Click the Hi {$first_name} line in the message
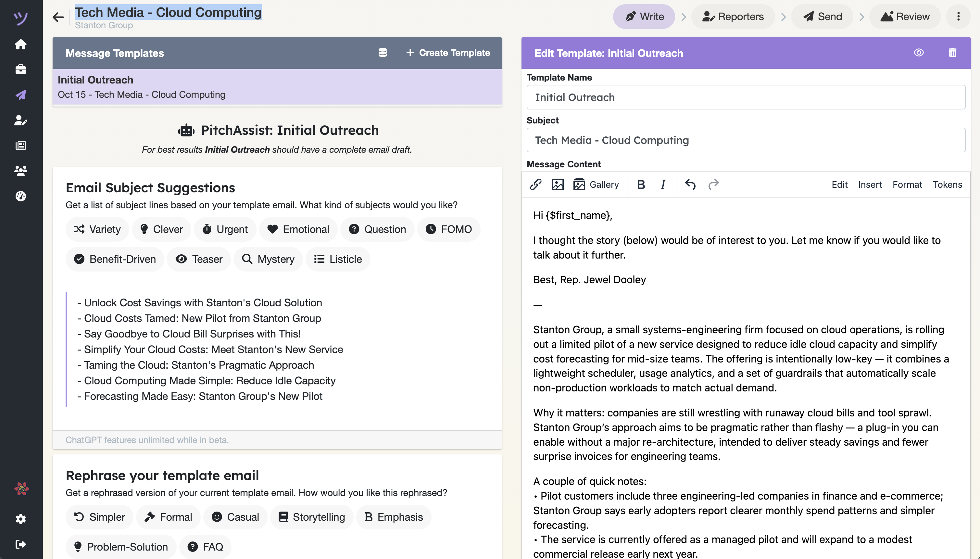 572,216
